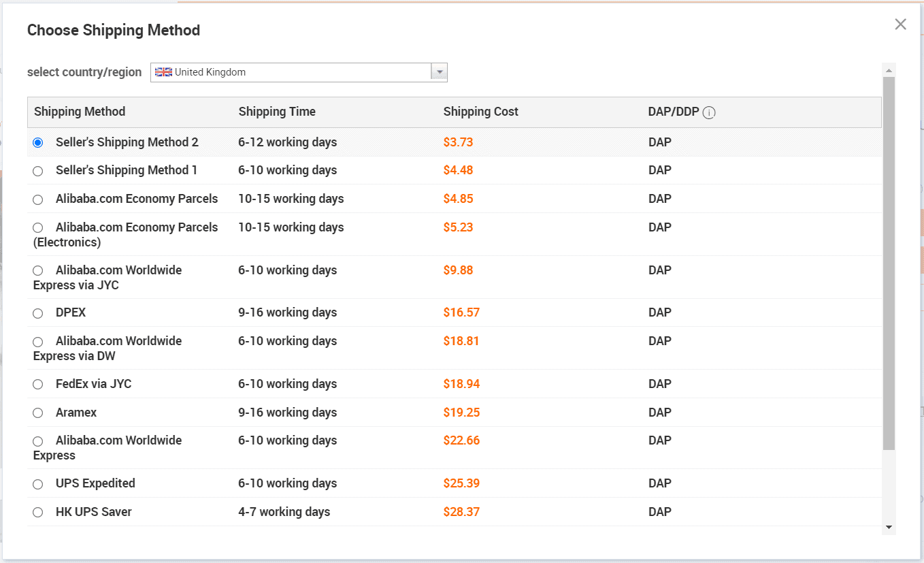Image resolution: width=924 pixels, height=563 pixels.
Task: Close the Choose Shipping Method dialog
Action: 900,24
